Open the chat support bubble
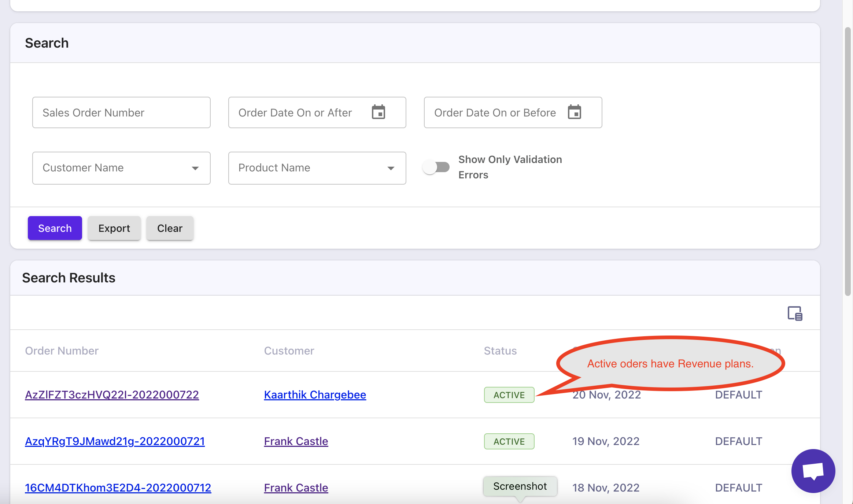 813,471
